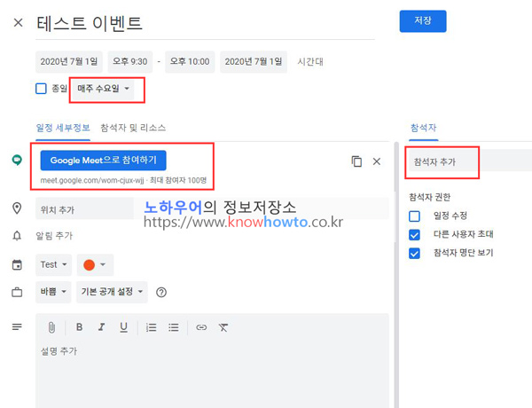Open the Test calendar dropdown
Image resolution: width=532 pixels, height=408 pixels.
coord(53,265)
